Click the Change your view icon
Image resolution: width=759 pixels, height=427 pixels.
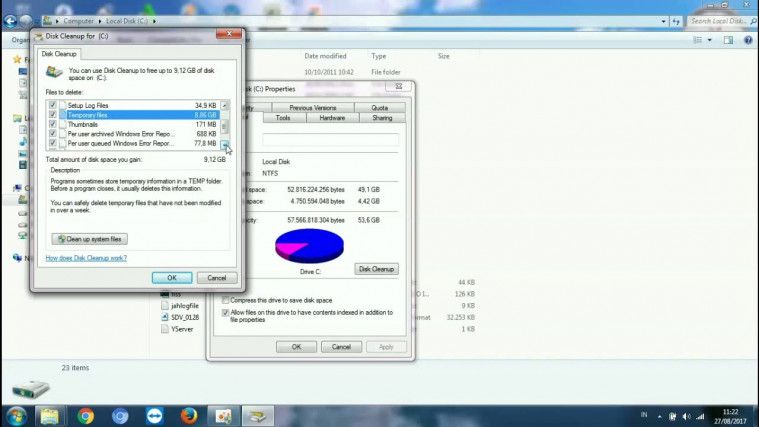coord(698,40)
